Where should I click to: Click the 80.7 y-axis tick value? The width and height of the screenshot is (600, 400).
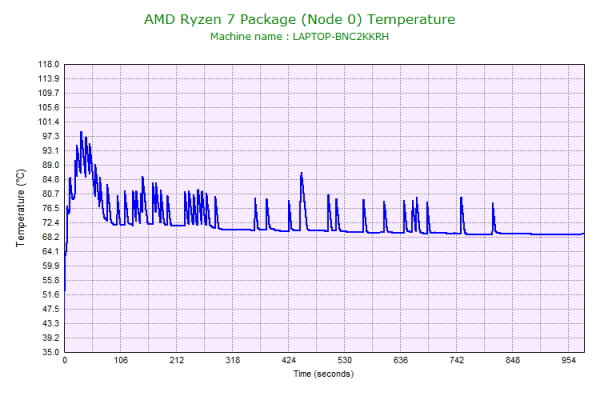pos(51,194)
